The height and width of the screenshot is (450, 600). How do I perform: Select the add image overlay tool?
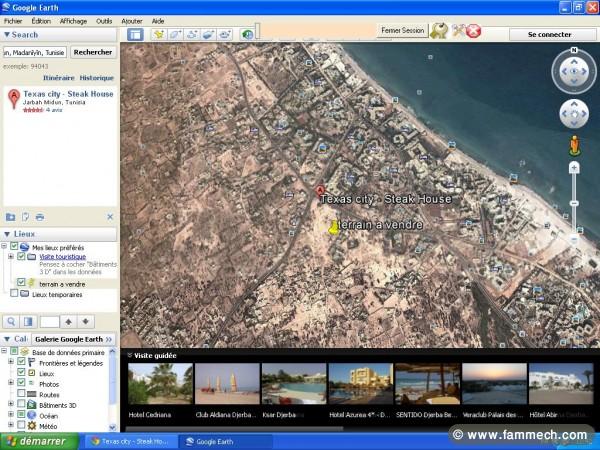tap(208, 34)
